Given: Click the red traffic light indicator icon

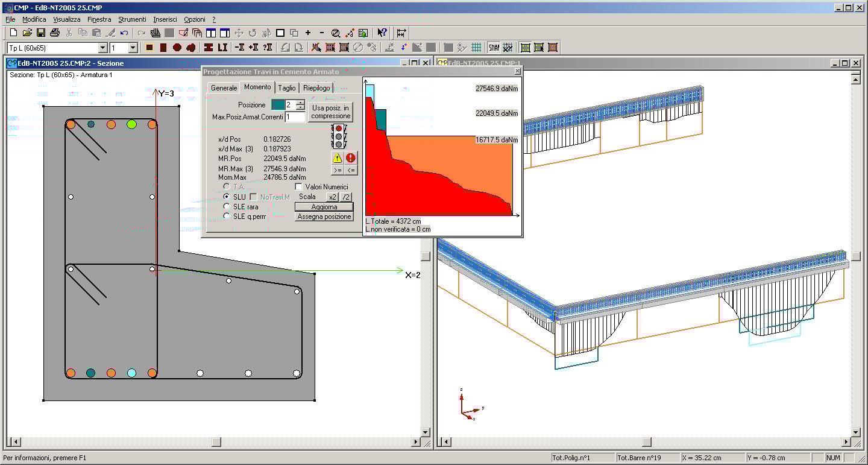Looking at the screenshot, I should [x=339, y=128].
